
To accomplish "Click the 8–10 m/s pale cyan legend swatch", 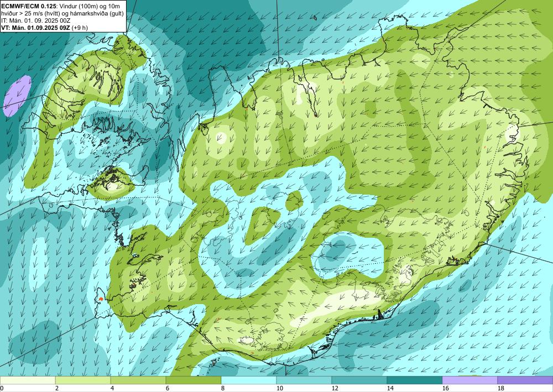I will point(249,380).
